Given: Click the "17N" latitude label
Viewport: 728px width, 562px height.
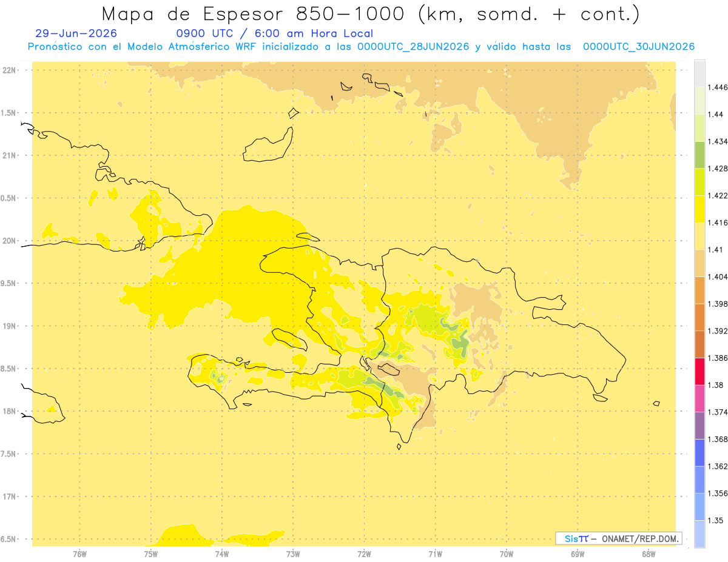Looking at the screenshot, I should (x=10, y=497).
